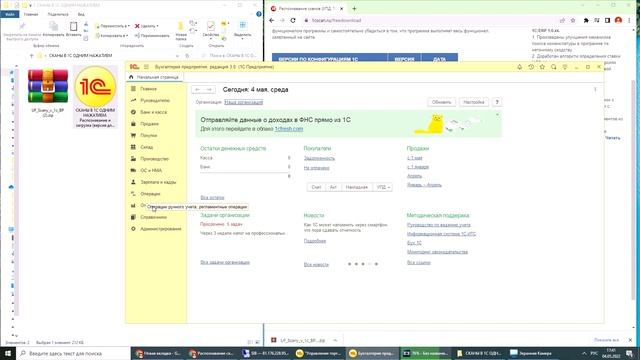Open notifications bell in 1C title bar
This screenshot has height=360, width=640.
519,67
